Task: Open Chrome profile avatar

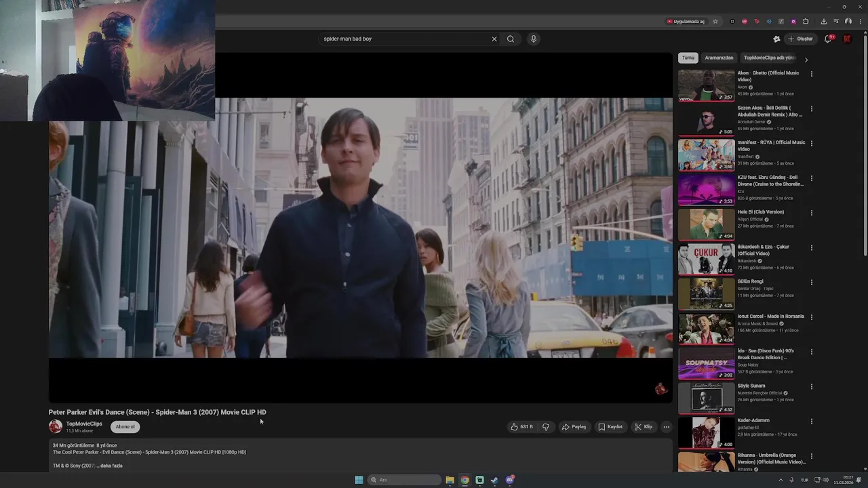Action: (848, 21)
